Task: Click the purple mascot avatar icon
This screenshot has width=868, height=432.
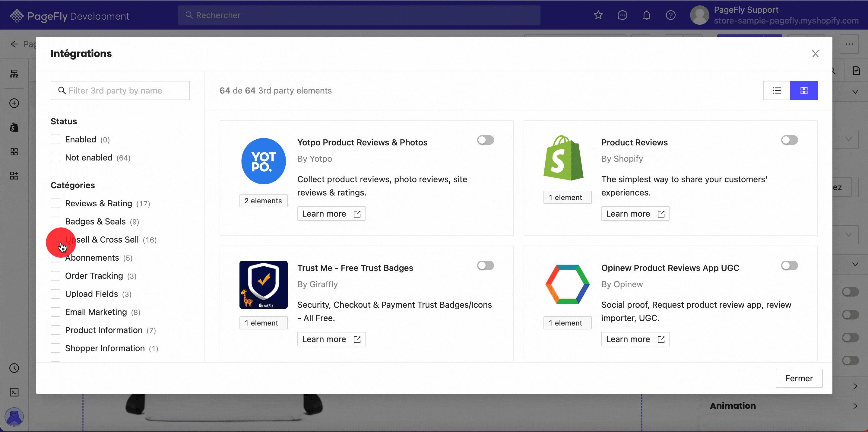Action: pyautogui.click(x=14, y=417)
